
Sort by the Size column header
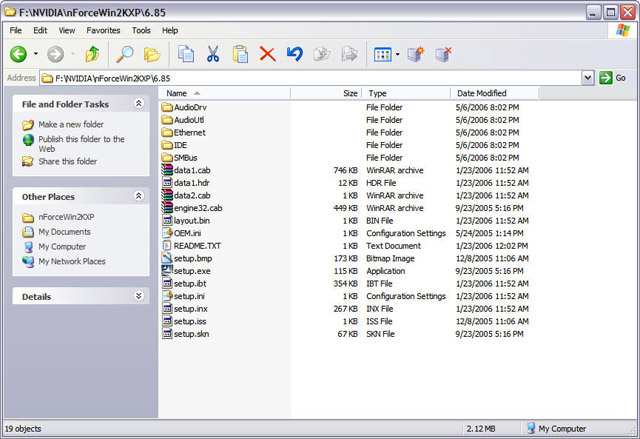click(x=326, y=93)
